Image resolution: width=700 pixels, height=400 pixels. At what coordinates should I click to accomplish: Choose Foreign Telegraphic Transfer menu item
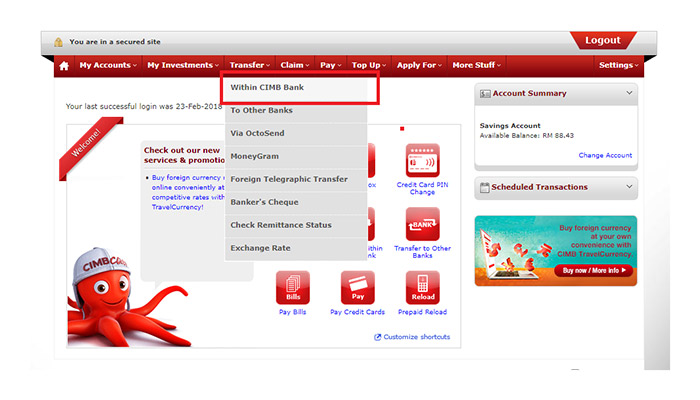[289, 179]
